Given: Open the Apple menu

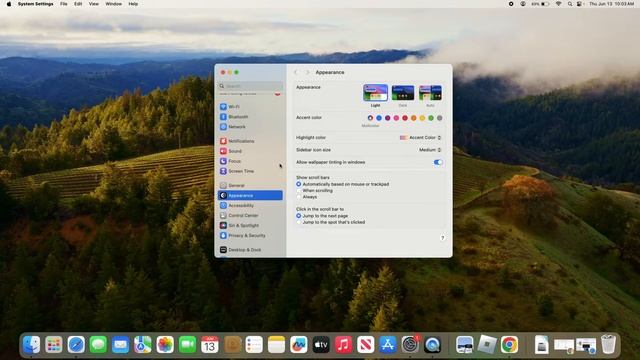Looking at the screenshot, I should pos(9,4).
